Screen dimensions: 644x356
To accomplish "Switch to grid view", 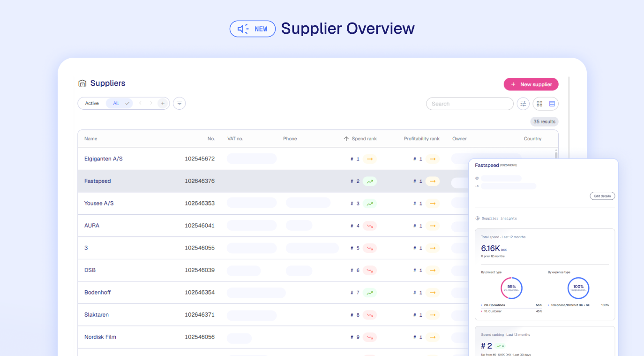I will tap(539, 104).
